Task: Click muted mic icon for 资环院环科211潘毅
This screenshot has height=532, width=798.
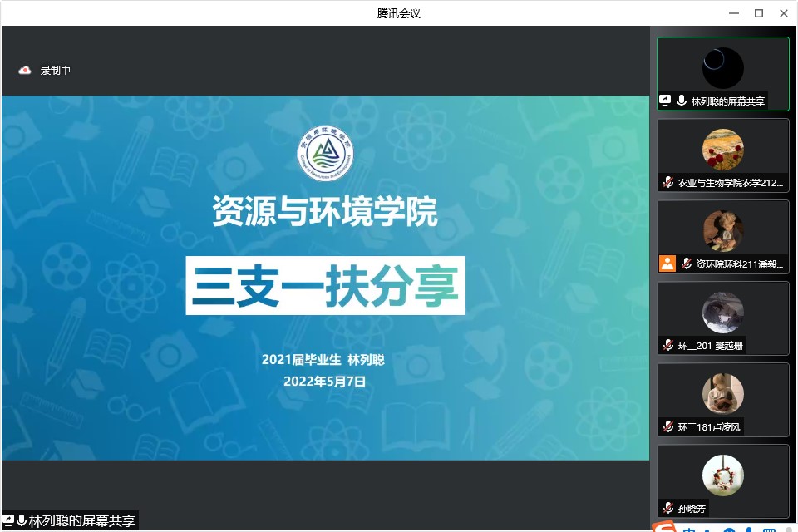Action: (x=686, y=264)
